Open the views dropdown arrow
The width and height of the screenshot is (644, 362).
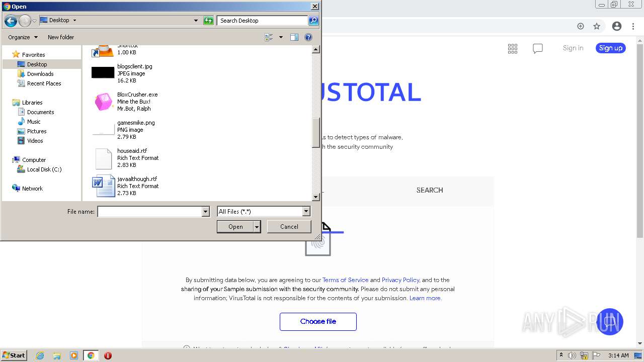(281, 37)
